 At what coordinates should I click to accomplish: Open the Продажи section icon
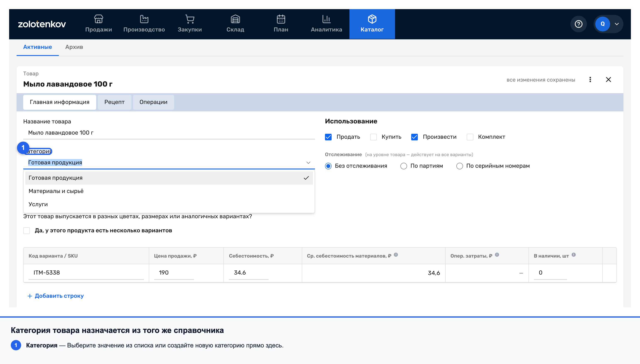98,19
